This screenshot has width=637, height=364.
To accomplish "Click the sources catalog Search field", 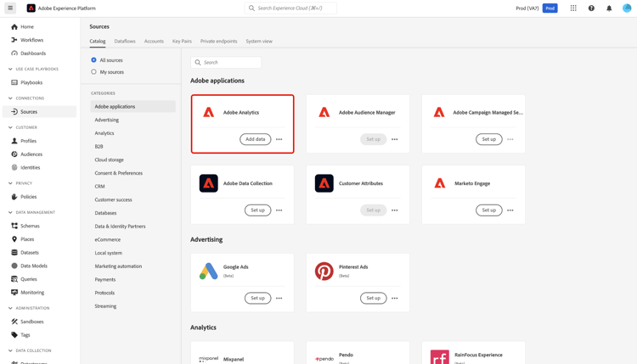I will pos(226,63).
